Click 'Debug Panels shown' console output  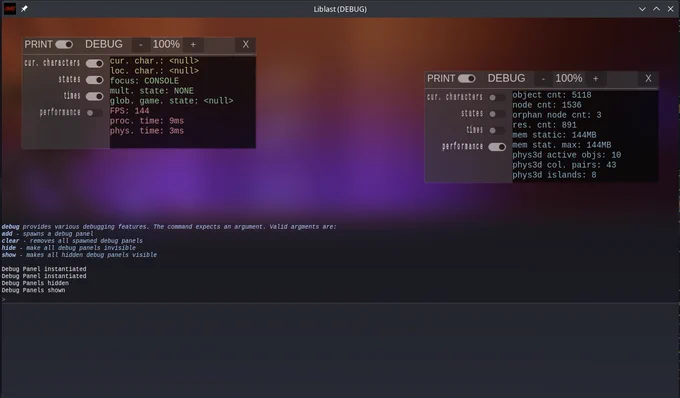33,290
